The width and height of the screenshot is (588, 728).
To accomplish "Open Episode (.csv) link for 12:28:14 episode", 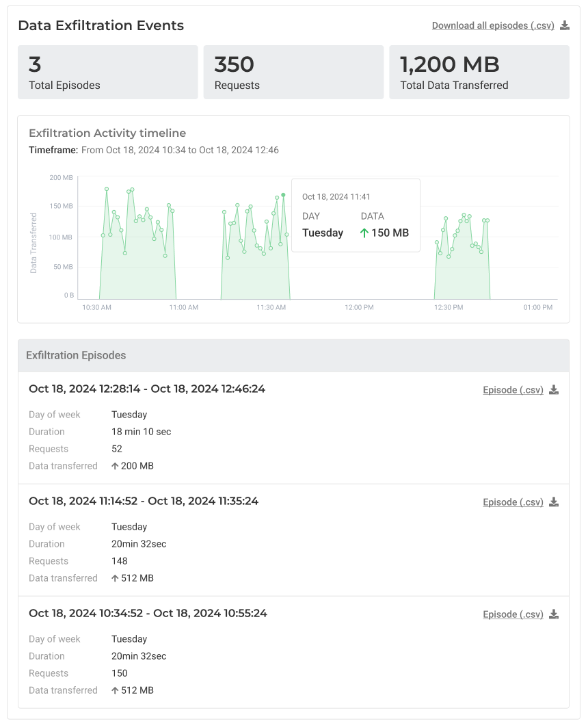I will coord(513,390).
